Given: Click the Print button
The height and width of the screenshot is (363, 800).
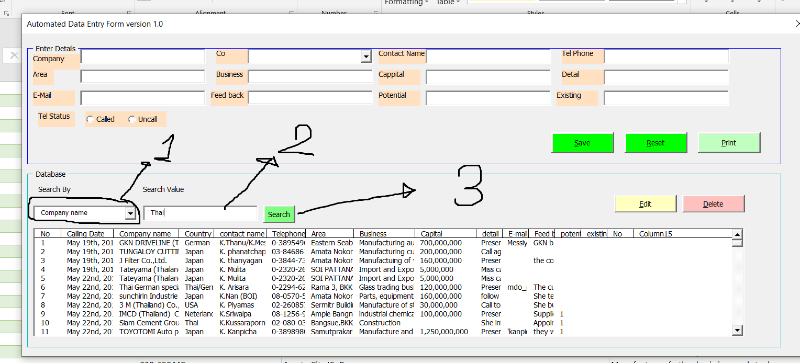Looking at the screenshot, I should (x=729, y=142).
